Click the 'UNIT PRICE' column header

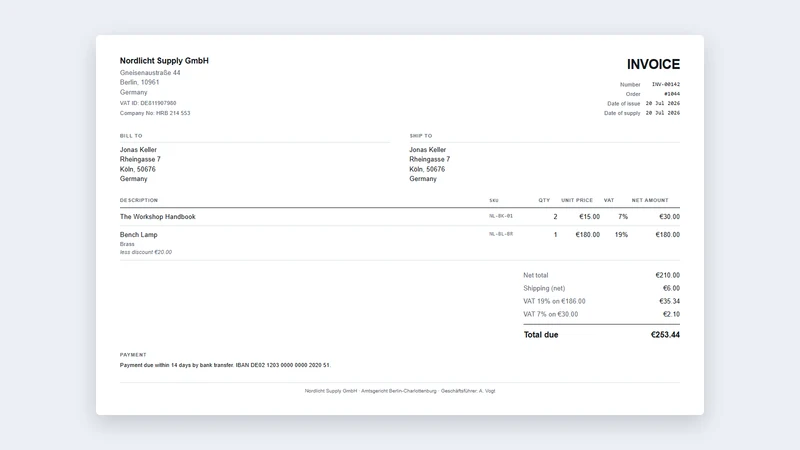click(x=577, y=200)
